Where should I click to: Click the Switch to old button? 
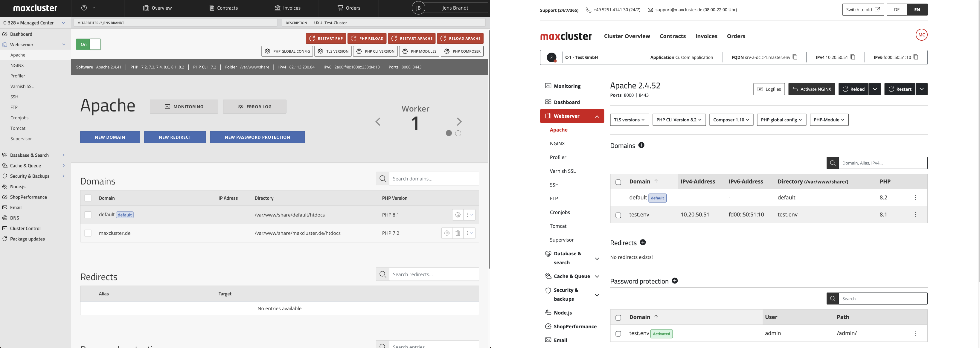coord(863,10)
